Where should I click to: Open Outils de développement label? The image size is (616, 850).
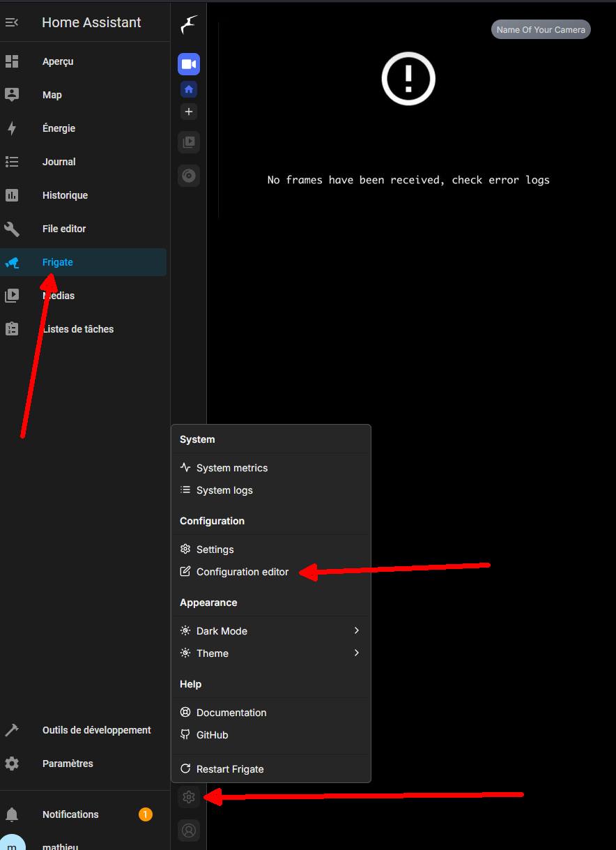pos(97,730)
